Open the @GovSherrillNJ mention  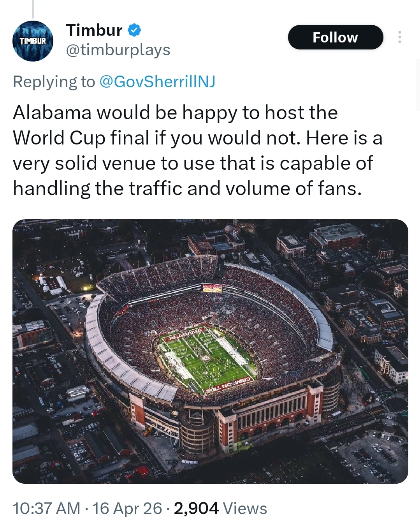coord(157,82)
